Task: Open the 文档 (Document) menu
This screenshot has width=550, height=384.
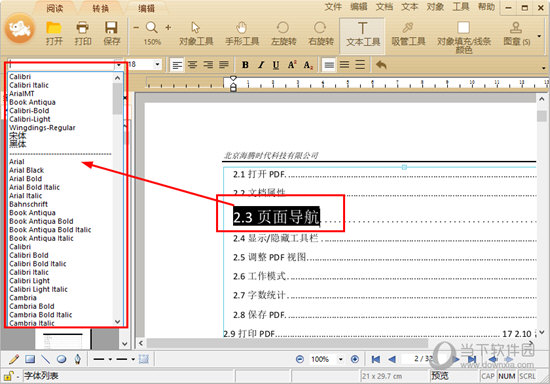Action: [x=384, y=7]
